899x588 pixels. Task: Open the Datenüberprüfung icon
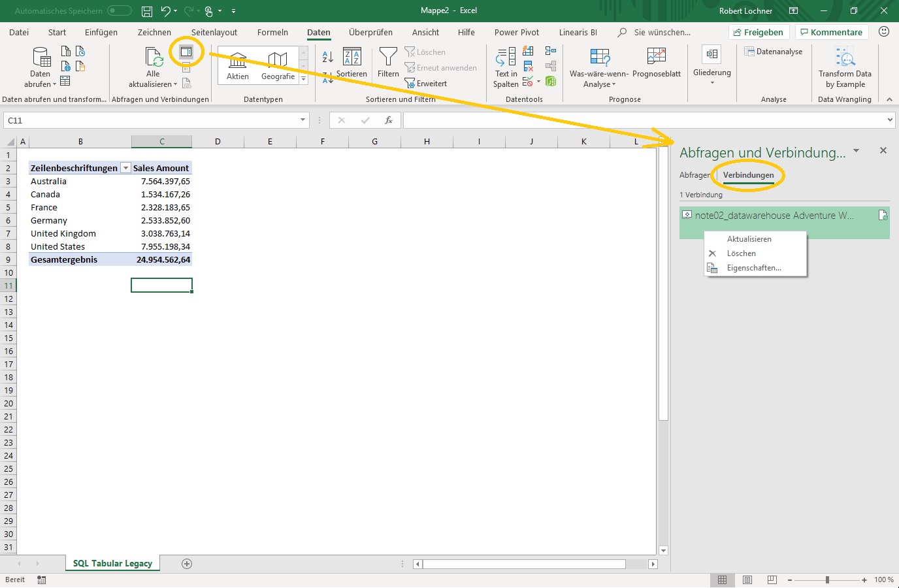click(527, 82)
